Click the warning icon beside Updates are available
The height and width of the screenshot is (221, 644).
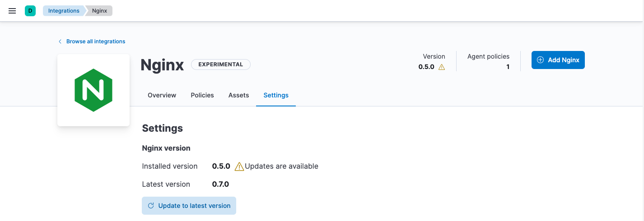(239, 166)
